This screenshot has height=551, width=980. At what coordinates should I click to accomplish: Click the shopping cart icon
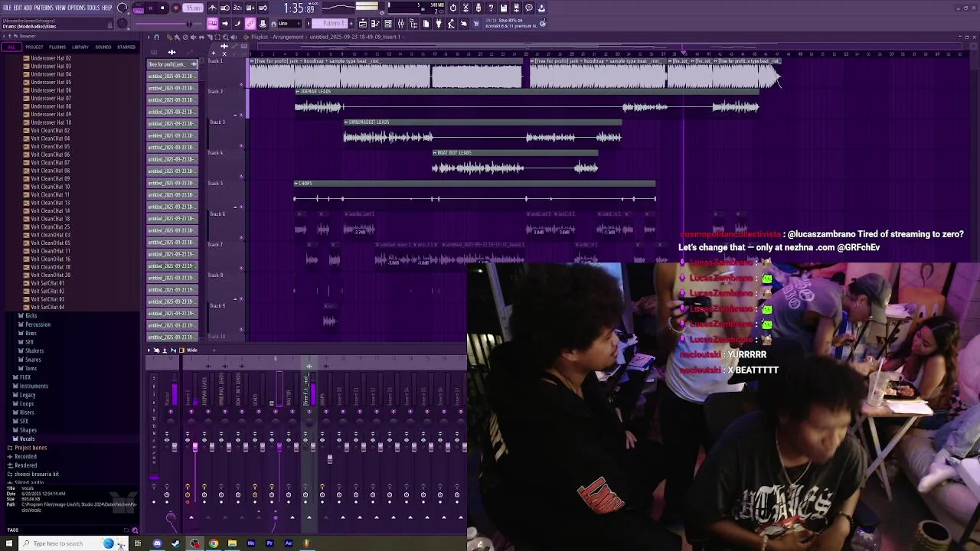475,24
